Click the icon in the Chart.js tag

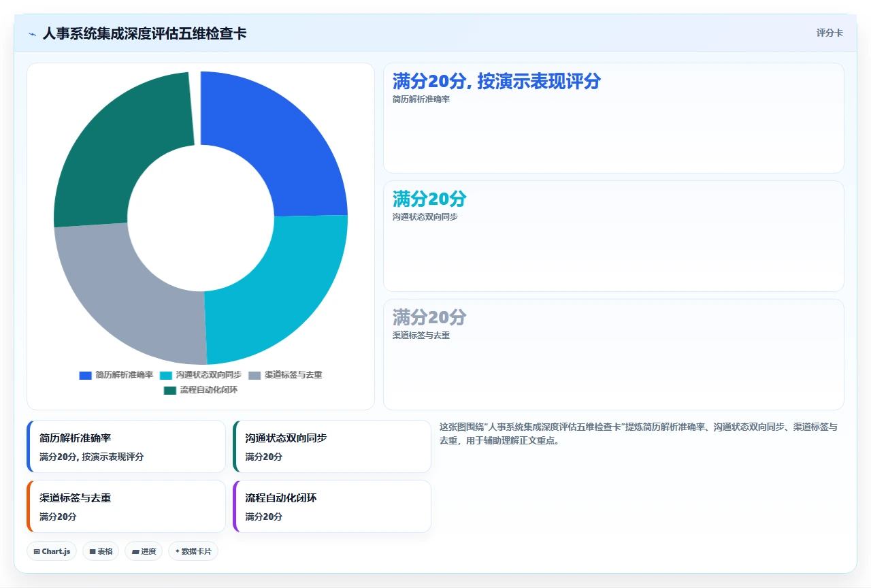coord(37,552)
